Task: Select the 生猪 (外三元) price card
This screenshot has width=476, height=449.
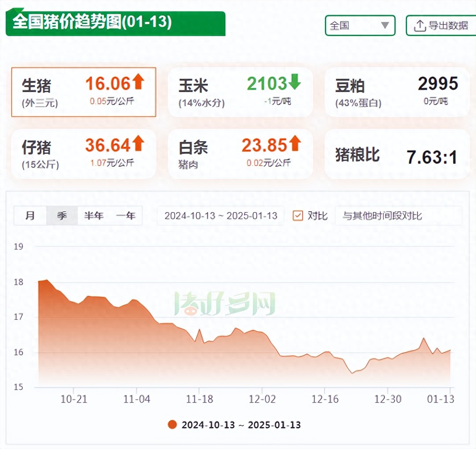Action: coord(84,92)
